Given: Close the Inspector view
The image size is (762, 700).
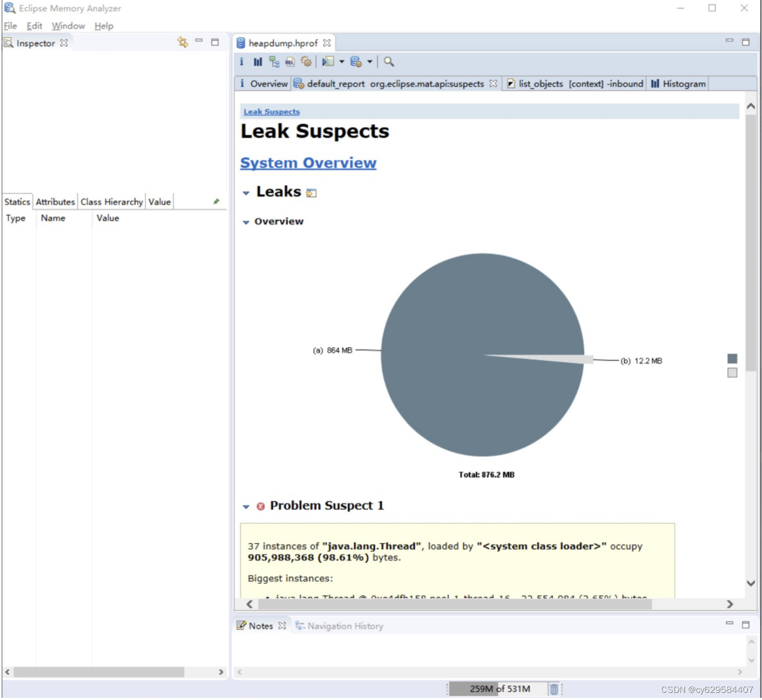Looking at the screenshot, I should click(x=64, y=43).
